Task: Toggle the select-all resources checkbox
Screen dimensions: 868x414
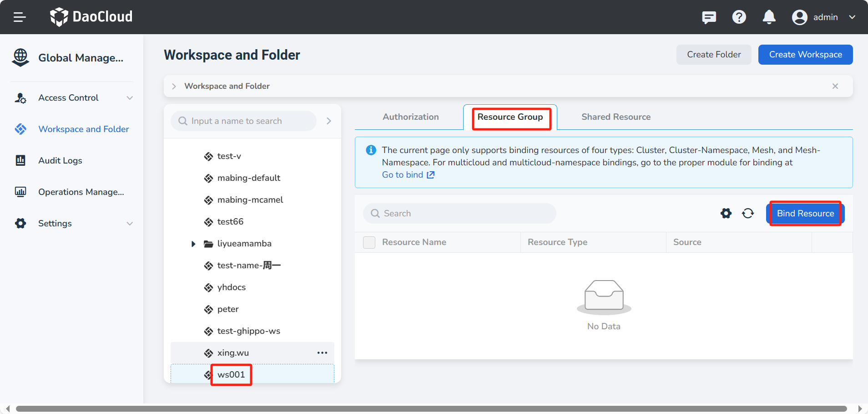Action: [369, 242]
